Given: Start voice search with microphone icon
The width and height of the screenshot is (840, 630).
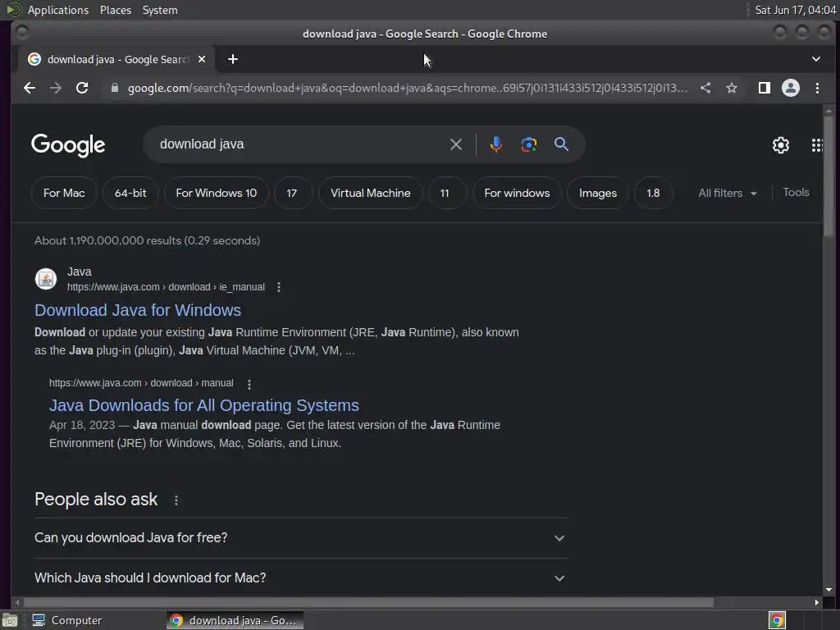Looking at the screenshot, I should click(496, 144).
